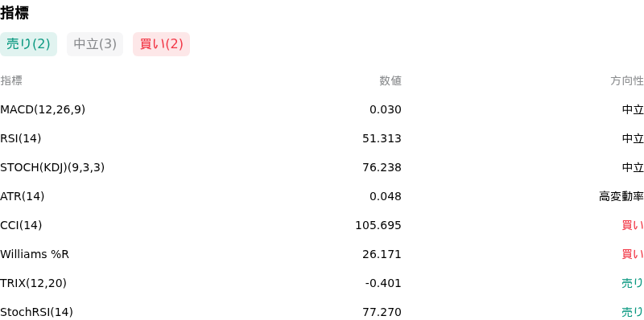Click the 指標 column header

pyautogui.click(x=11, y=81)
